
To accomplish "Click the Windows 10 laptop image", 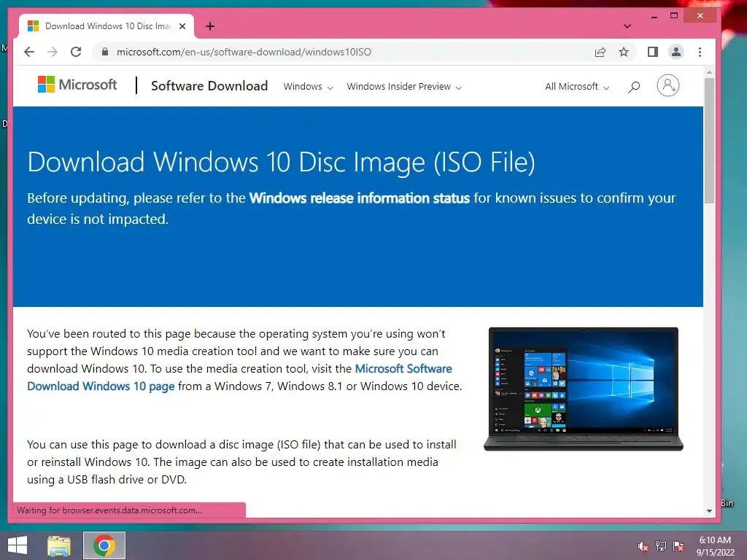I will click(x=583, y=389).
